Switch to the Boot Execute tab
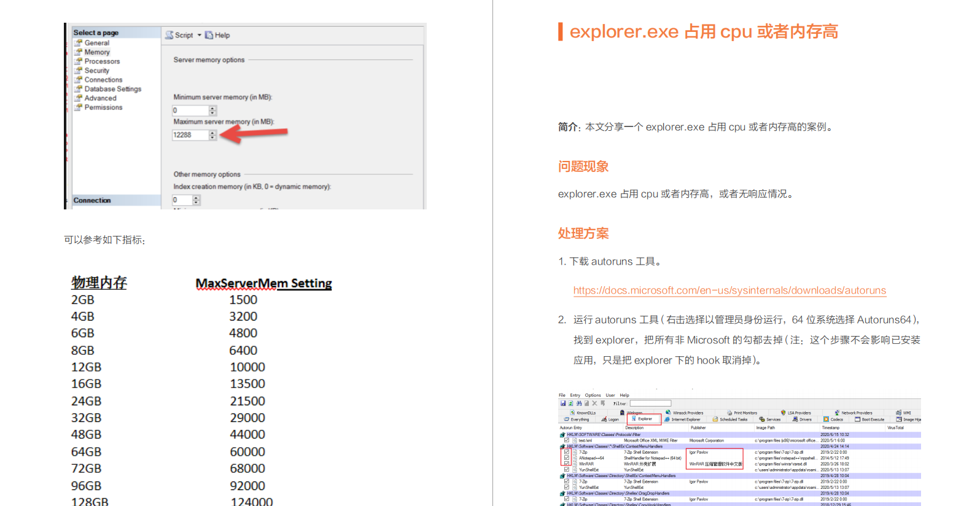The height and width of the screenshot is (506, 980). [869, 419]
